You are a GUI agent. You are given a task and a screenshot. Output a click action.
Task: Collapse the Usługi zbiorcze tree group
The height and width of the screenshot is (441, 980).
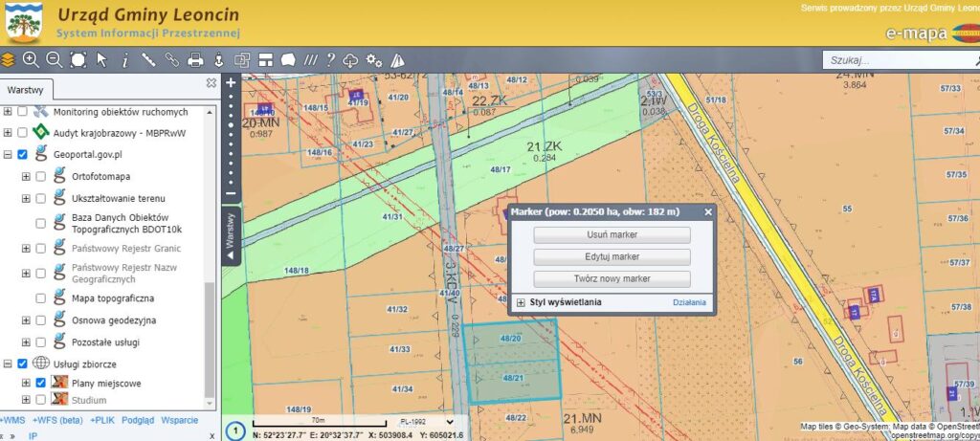(x=8, y=364)
